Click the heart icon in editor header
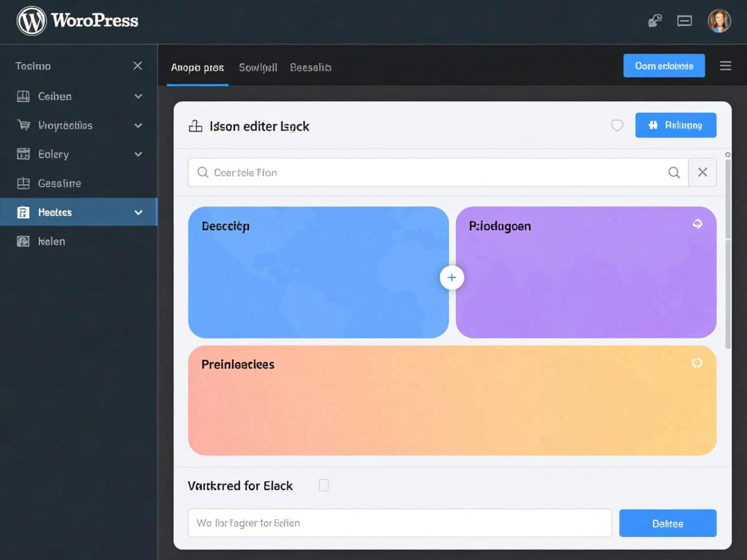Image resolution: width=747 pixels, height=560 pixels. point(617,125)
